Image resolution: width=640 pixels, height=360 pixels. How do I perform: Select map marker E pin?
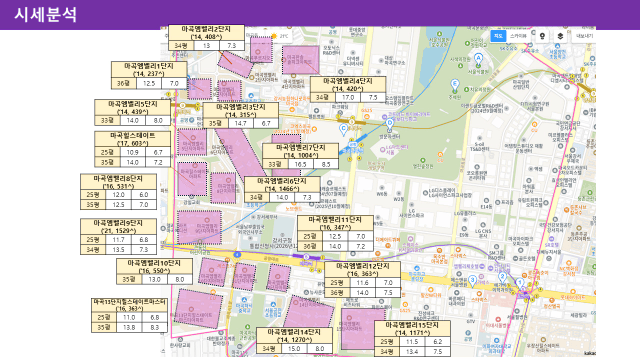tap(455, 85)
